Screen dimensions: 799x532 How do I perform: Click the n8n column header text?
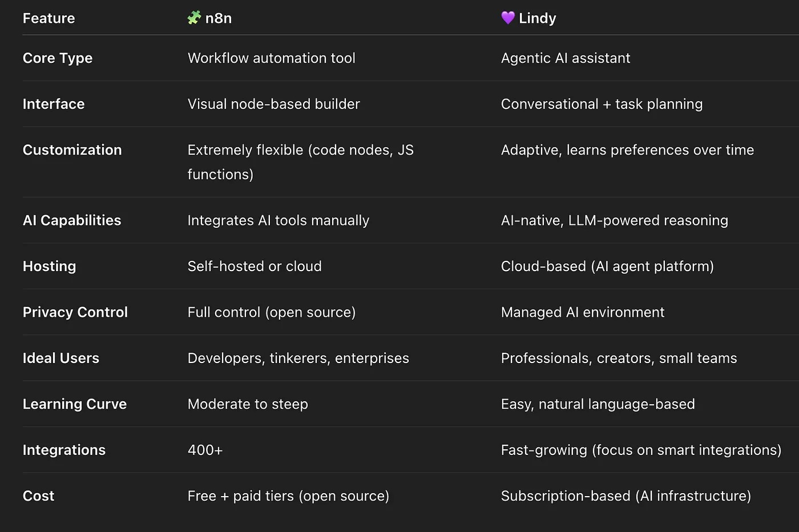pos(219,18)
